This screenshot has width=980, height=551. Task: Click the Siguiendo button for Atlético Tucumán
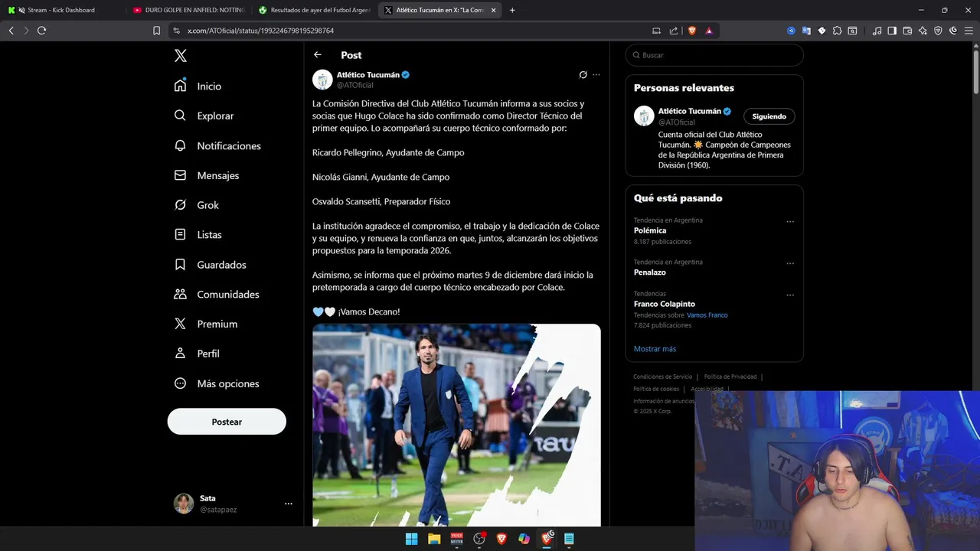pos(769,116)
